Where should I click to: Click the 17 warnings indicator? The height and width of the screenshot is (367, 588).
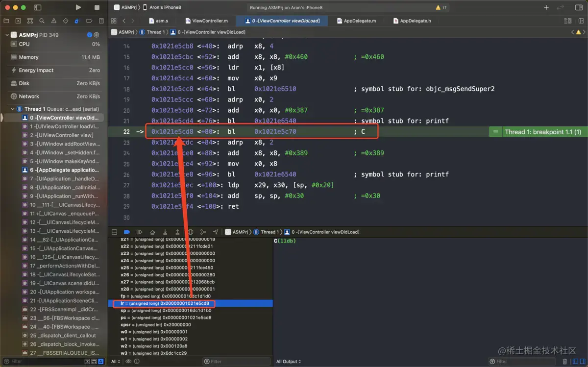tap(441, 7)
